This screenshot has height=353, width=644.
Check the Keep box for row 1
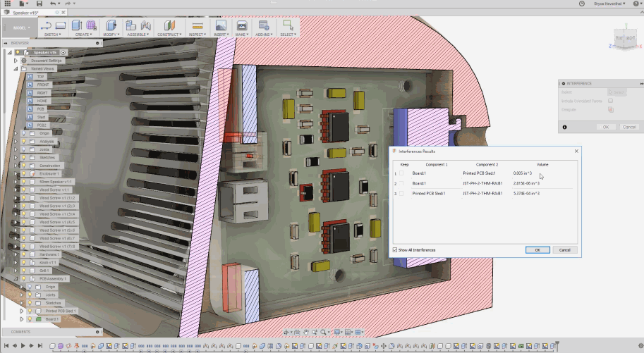[x=402, y=173]
